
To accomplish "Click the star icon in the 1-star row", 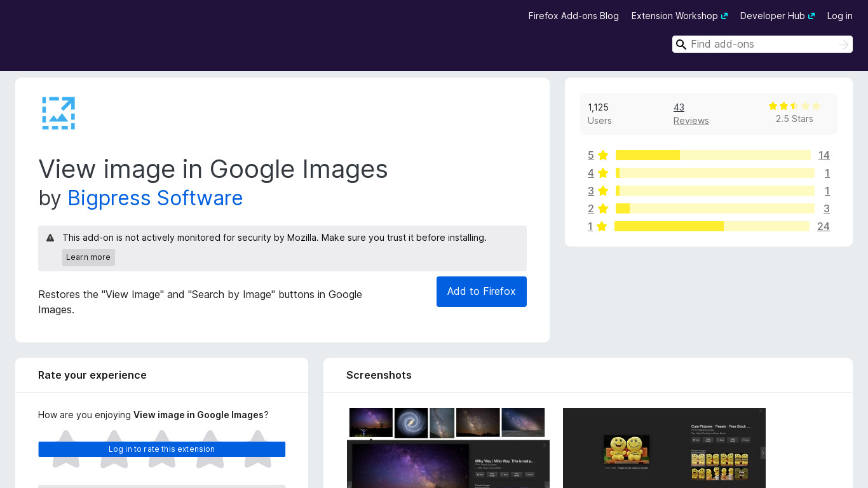I will (x=602, y=226).
